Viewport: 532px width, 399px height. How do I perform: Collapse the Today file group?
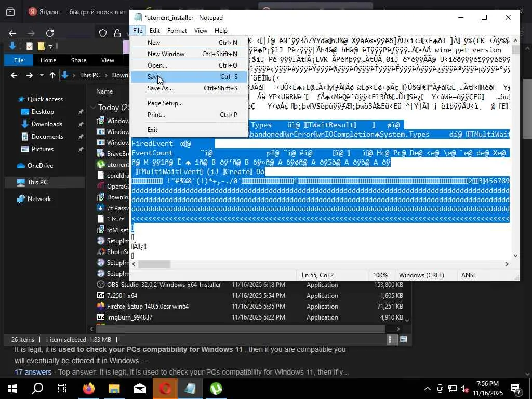92,107
